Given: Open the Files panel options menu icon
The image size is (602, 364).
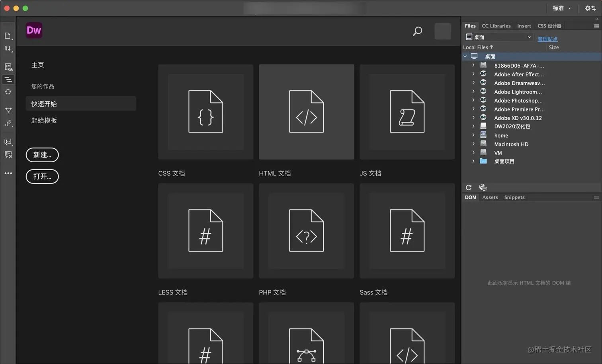Looking at the screenshot, I should (596, 26).
